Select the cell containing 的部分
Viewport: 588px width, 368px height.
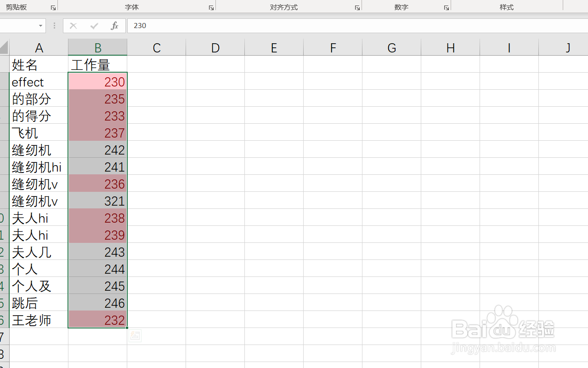(39, 98)
